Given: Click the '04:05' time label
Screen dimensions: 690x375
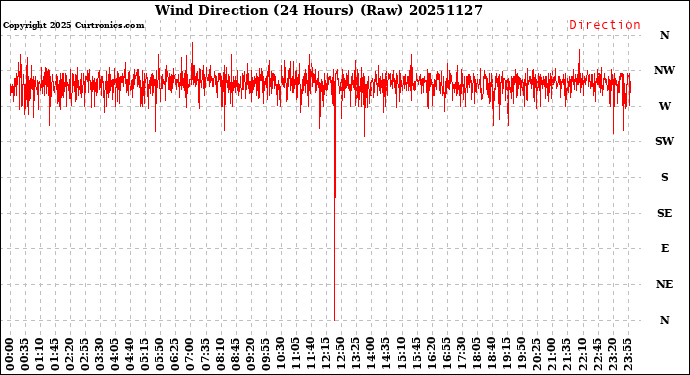Looking at the screenshot, I should (115, 355).
